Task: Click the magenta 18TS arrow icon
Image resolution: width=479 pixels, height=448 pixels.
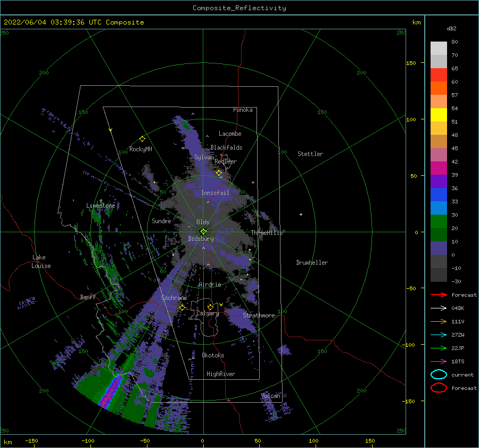Action: [439, 362]
